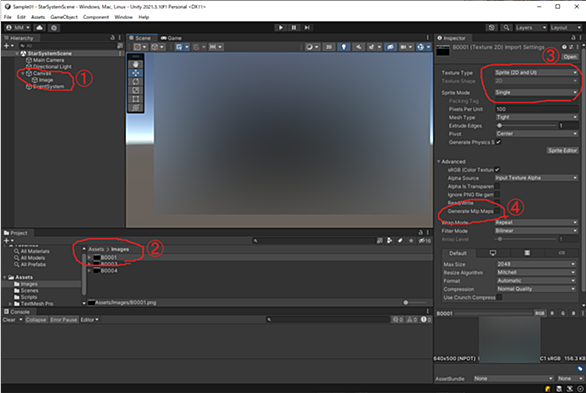Toggle Generate Physics Shape checkbox
This screenshot has height=393, width=586.
click(498, 142)
